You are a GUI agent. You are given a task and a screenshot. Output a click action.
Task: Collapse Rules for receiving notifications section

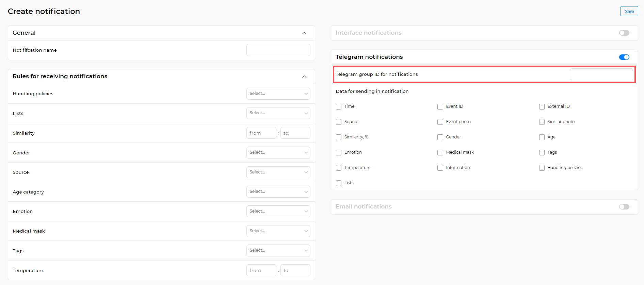(304, 77)
